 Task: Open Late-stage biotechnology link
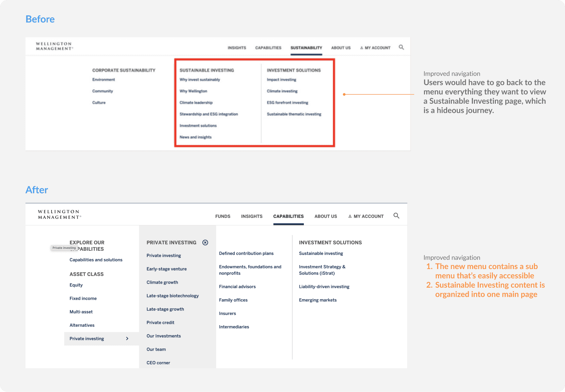point(173,296)
